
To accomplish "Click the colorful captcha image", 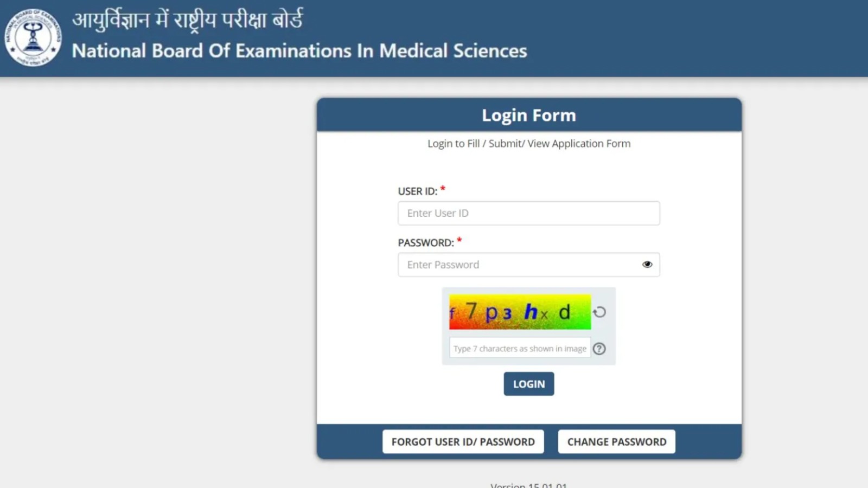I will 520,312.
